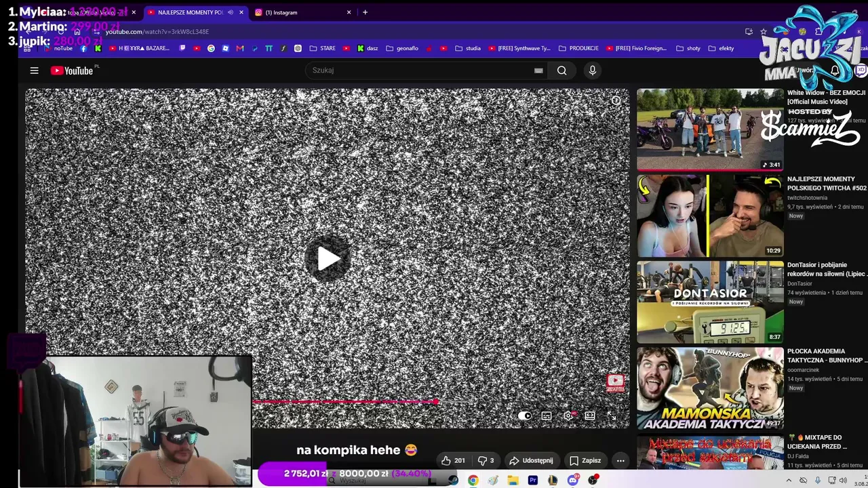Toggle the autoplay switch in player
The width and height of the screenshot is (868, 488).
tap(525, 415)
